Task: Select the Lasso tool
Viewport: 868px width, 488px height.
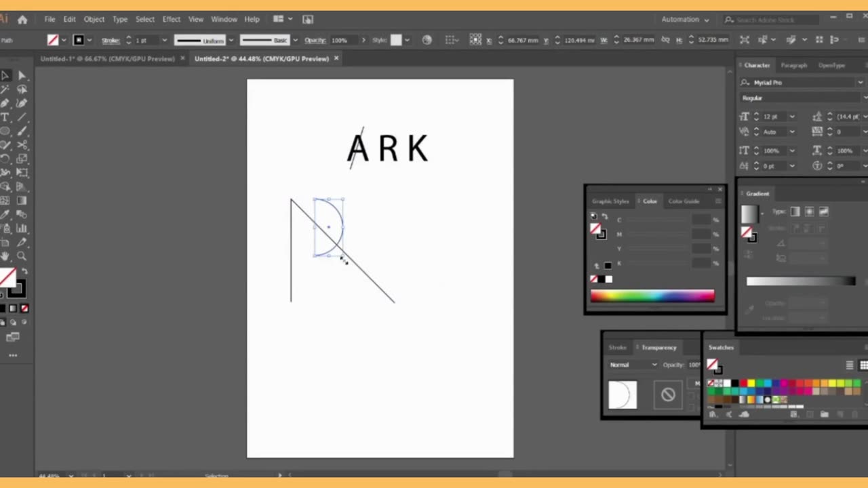Action: pos(22,89)
